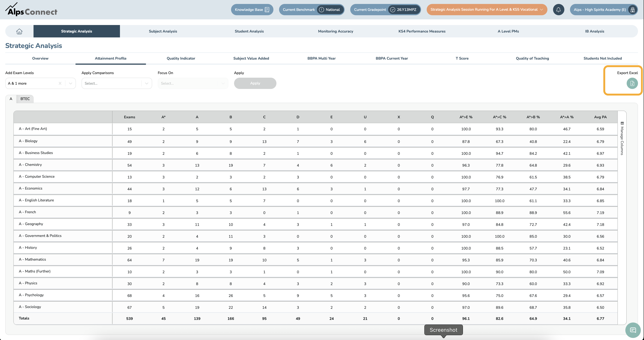The width and height of the screenshot is (644, 340).
Task: Open the Overview sub-tab
Action: (40, 58)
